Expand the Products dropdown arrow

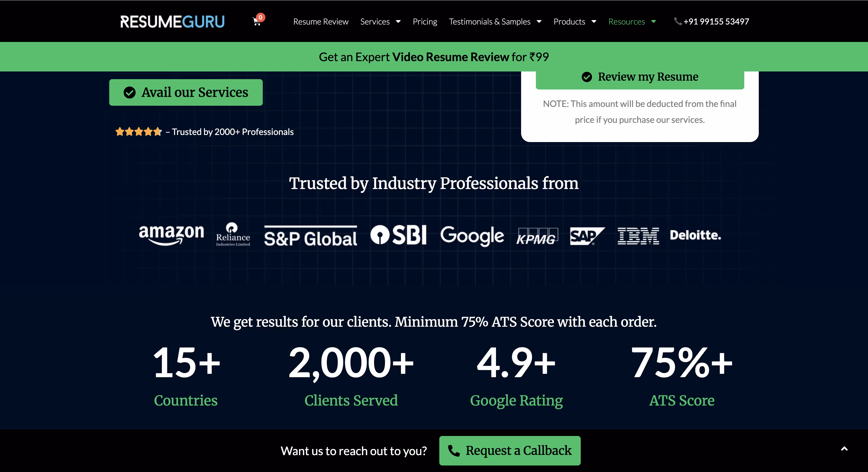(594, 22)
